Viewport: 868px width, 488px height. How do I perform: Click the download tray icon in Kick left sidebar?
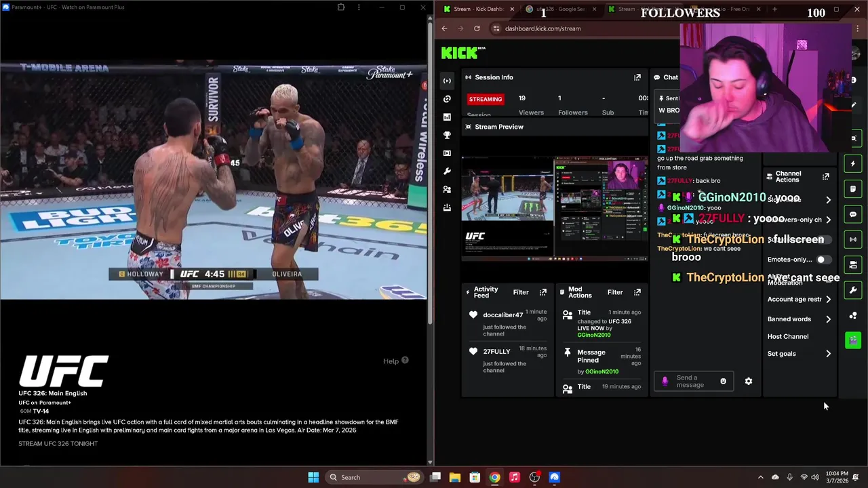(447, 208)
